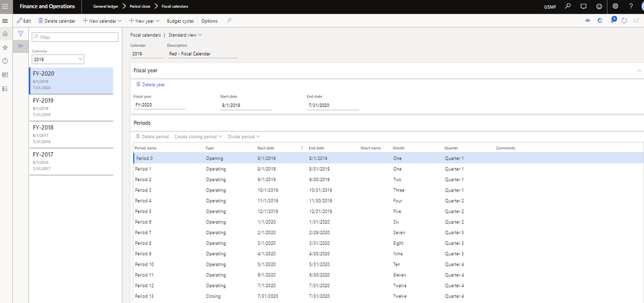
Task: Click the USMF company selector
Action: [x=550, y=6]
